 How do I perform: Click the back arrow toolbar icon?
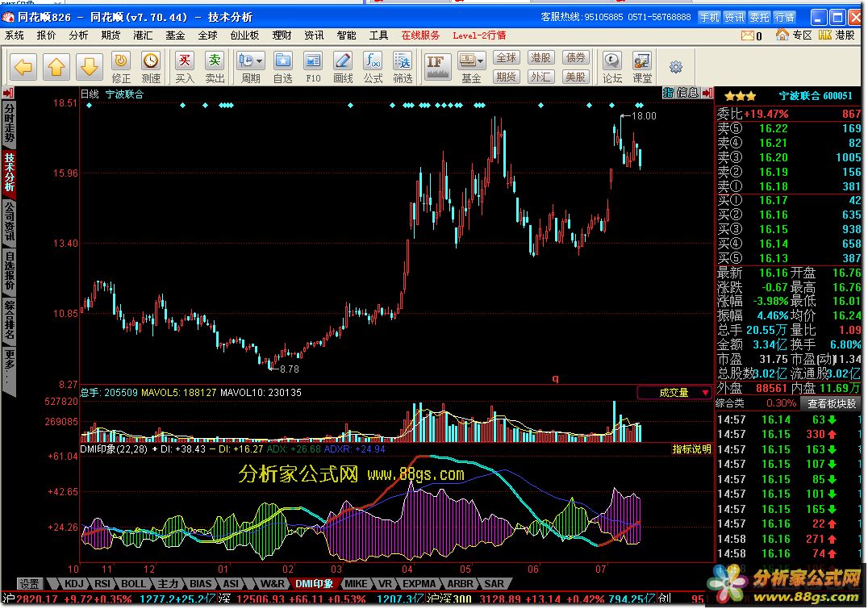pos(23,68)
